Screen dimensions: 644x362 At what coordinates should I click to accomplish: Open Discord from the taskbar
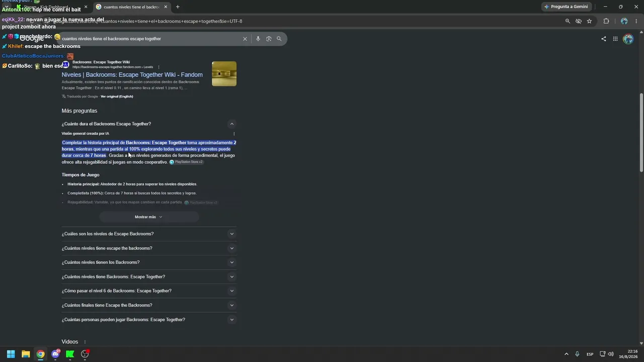[x=55, y=354]
